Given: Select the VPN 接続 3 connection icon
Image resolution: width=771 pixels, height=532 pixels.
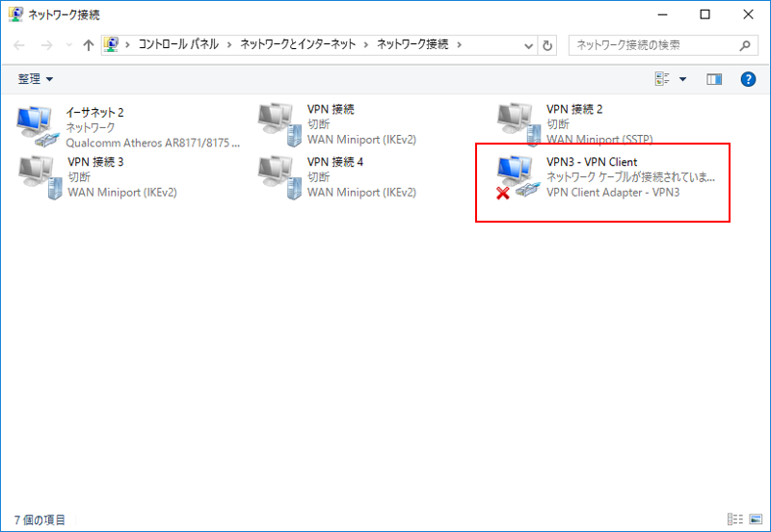Looking at the screenshot, I should tap(40, 178).
